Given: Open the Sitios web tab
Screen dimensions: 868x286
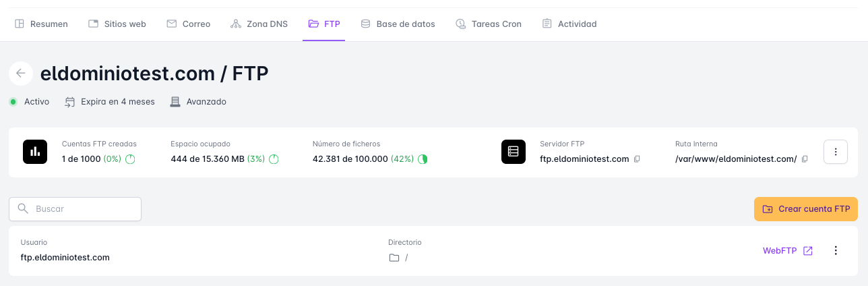Looking at the screenshot, I should pyautogui.click(x=117, y=24).
